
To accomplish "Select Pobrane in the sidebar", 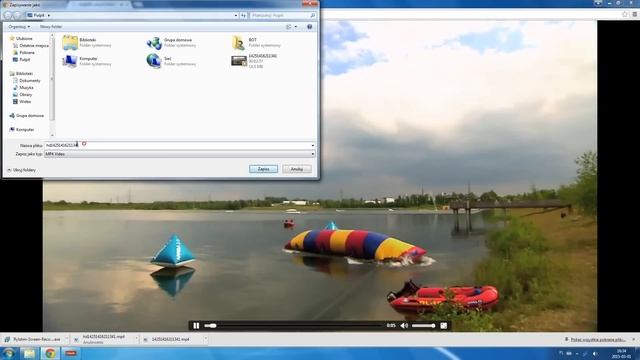I will [24, 52].
